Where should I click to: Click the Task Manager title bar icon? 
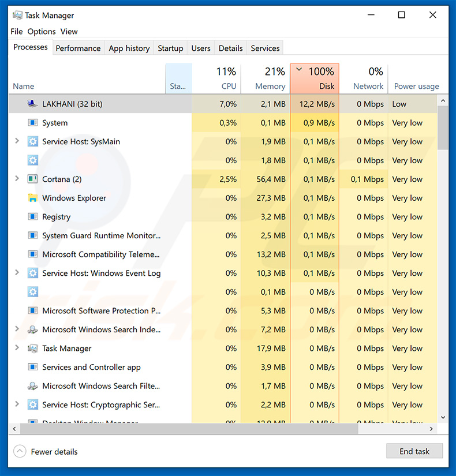[x=17, y=15]
